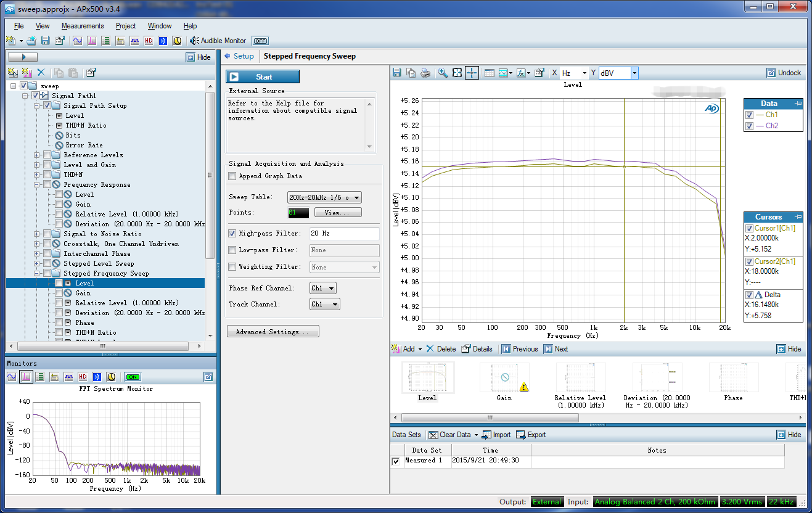Click the save icon in the main toolbar
This screenshot has height=513, width=812.
point(46,41)
